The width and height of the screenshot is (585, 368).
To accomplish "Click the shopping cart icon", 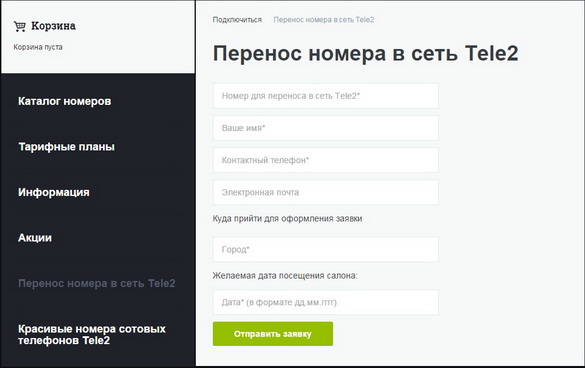I will coord(20,26).
